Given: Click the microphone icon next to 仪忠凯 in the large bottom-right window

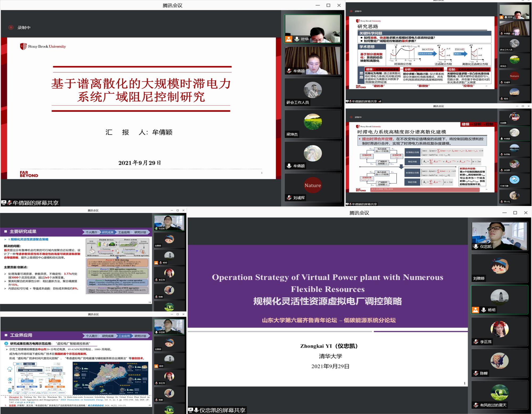Looking at the screenshot, I should [x=476, y=246].
